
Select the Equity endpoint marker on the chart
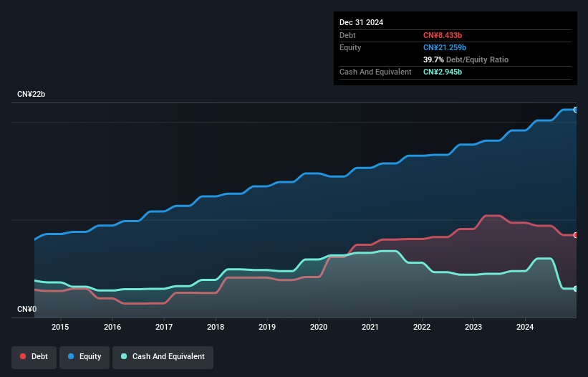576,110
